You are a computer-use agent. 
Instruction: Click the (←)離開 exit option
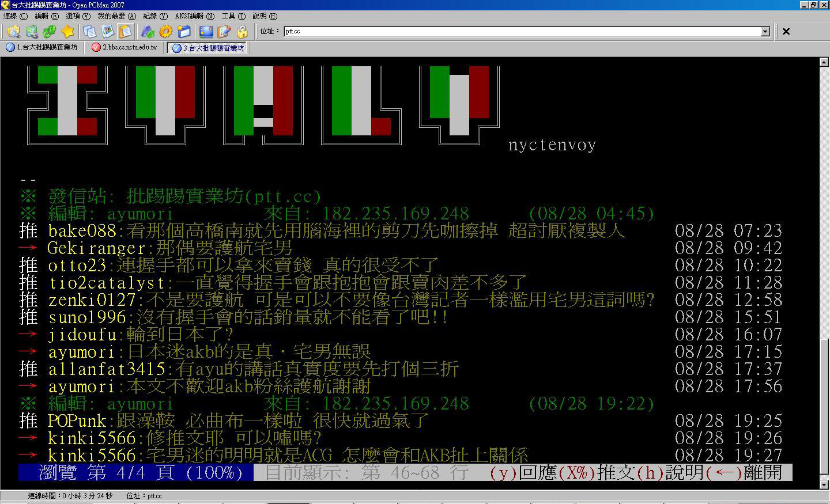744,473
